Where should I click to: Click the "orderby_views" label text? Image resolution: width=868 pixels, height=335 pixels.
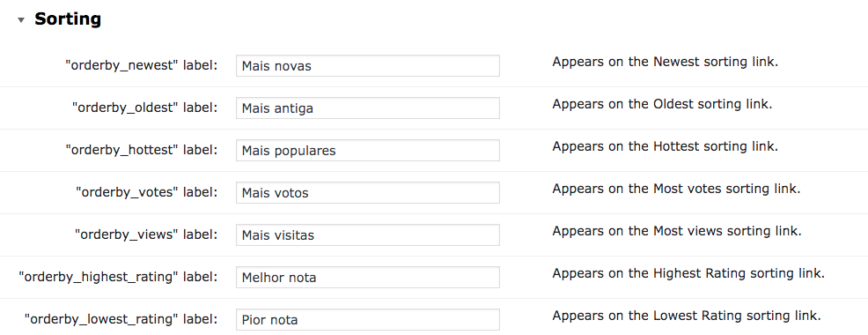click(x=146, y=234)
